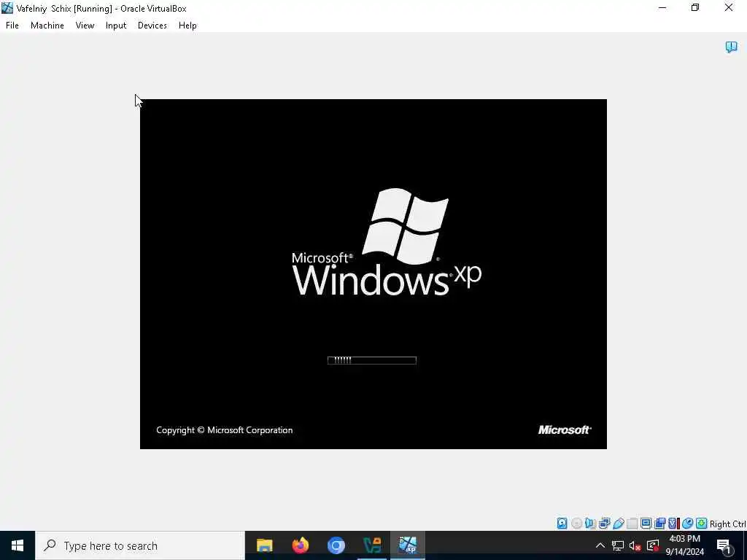Screen dimensions: 747x560
Task: Click the display settings indicator
Action: click(646, 524)
